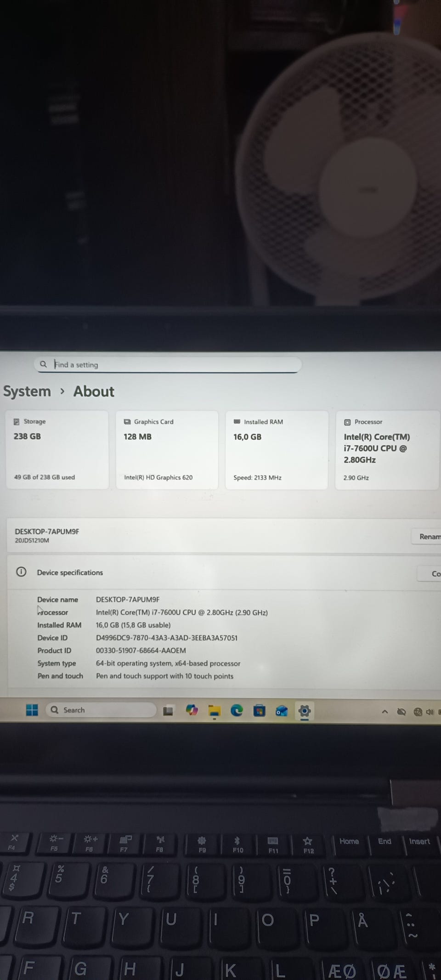The image size is (441, 980).
Task: Click '2.90 GHz' on Processor card
Action: 356,478
